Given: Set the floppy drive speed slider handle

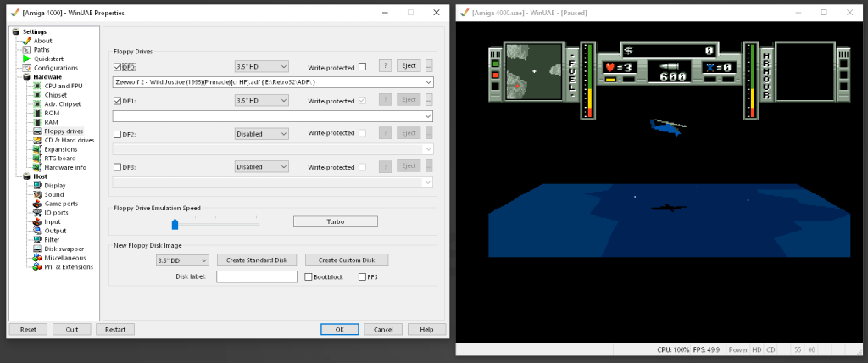Looking at the screenshot, I should [x=175, y=223].
